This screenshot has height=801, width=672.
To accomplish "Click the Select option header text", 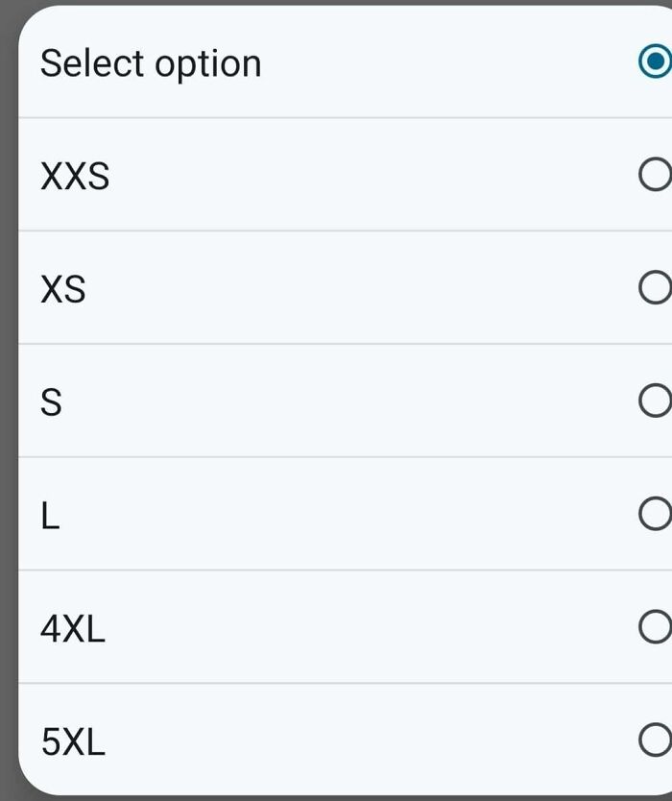I will [149, 62].
